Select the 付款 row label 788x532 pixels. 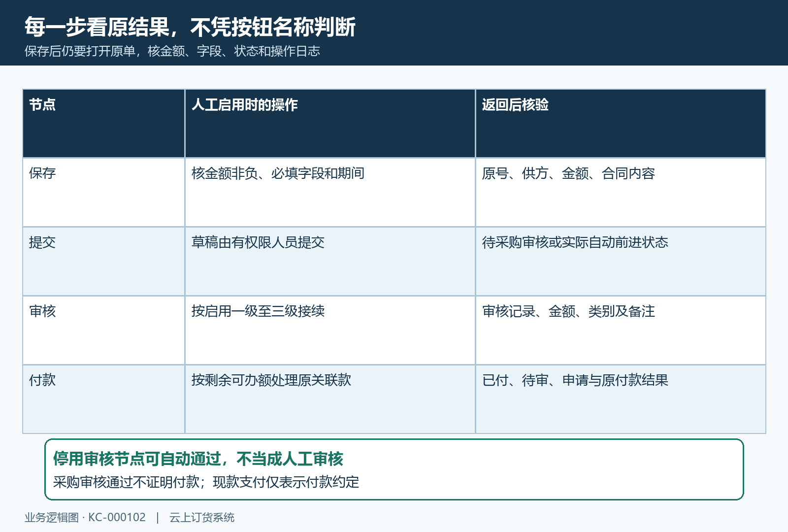pos(42,380)
